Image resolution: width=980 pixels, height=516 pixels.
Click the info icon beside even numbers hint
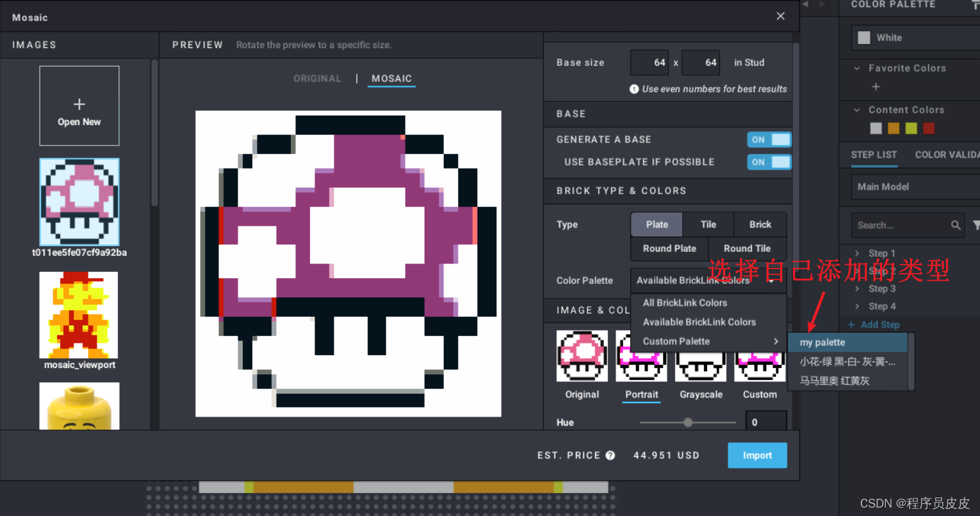(x=634, y=89)
